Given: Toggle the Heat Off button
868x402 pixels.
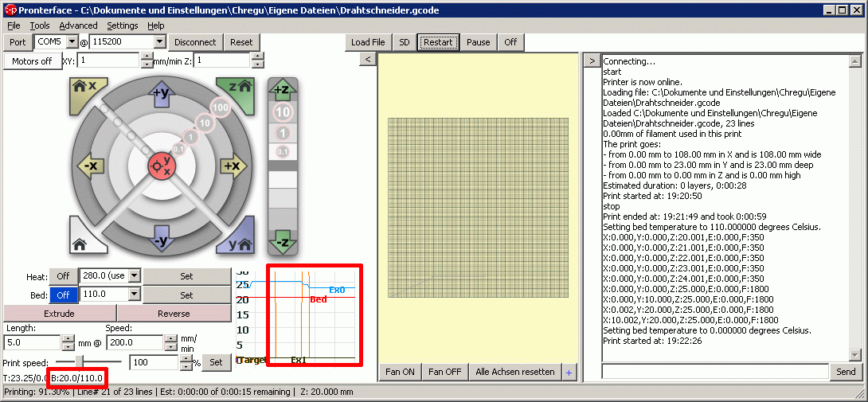Looking at the screenshot, I should (x=63, y=275).
